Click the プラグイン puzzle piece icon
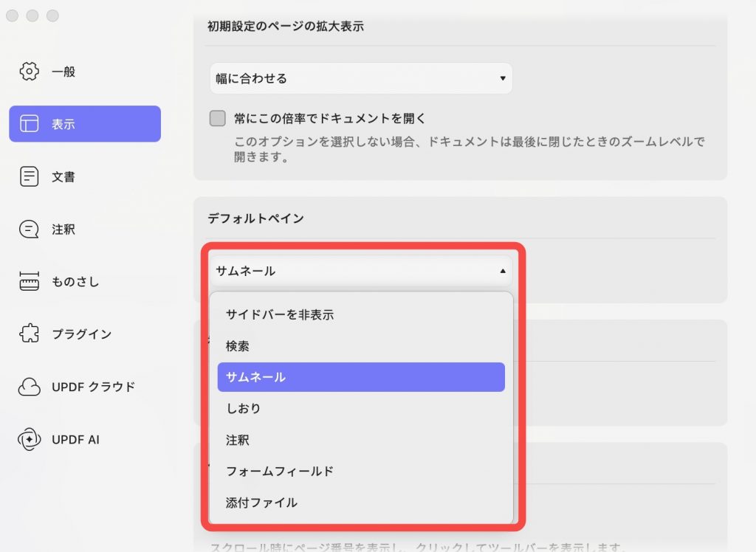The image size is (756, 552). coord(29,334)
